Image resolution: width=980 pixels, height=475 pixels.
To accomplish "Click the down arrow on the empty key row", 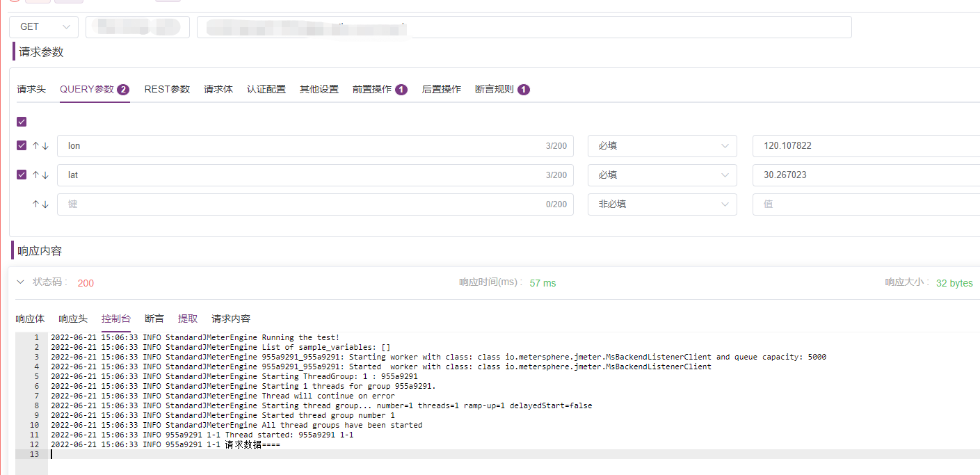I will click(45, 204).
